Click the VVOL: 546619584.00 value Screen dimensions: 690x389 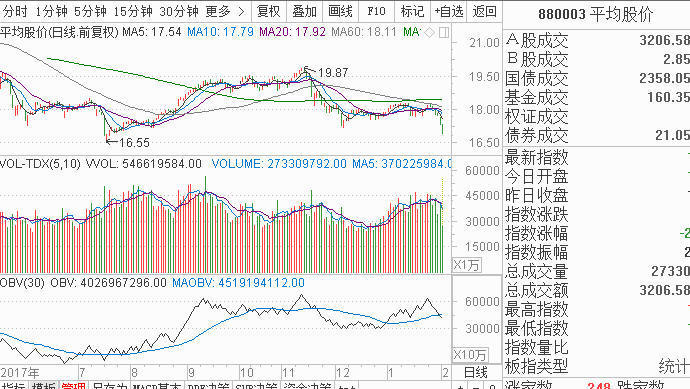(143, 164)
